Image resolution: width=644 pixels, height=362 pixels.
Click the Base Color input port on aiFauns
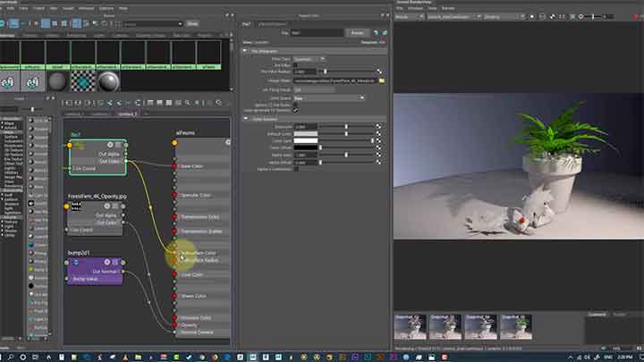coord(174,166)
